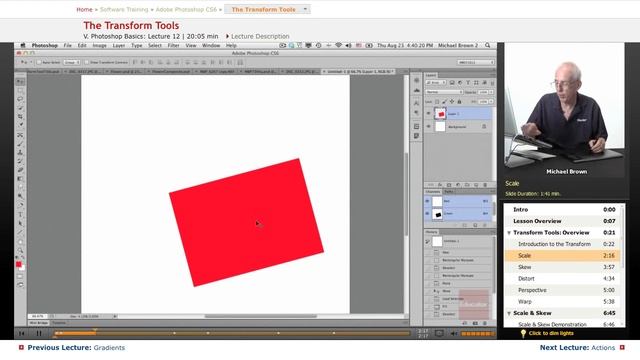
Task: Open the Software Training breadcrumb link
Action: (124, 9)
